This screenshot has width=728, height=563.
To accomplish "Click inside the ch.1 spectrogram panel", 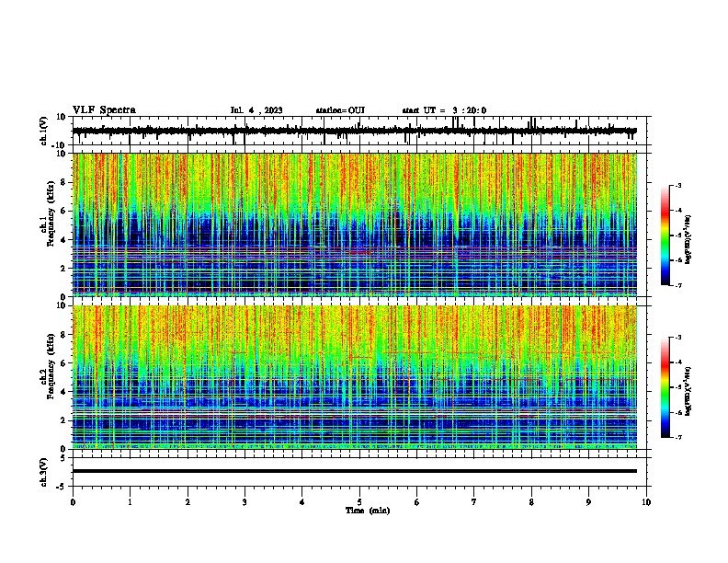I will 355,224.
